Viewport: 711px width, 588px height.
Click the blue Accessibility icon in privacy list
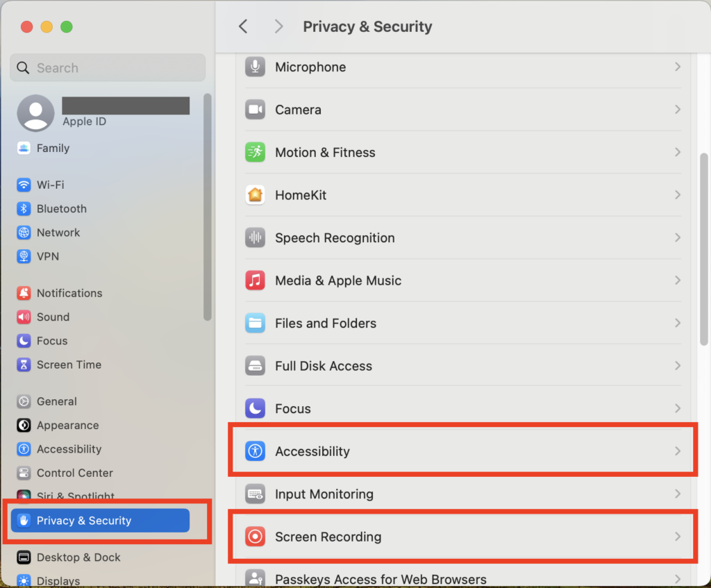click(x=256, y=451)
